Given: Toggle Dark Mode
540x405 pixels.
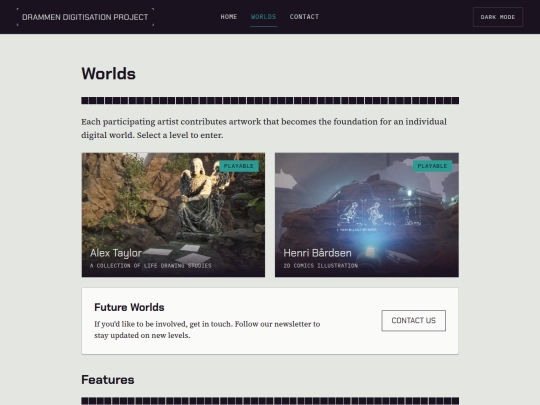Looking at the screenshot, I should (x=498, y=17).
